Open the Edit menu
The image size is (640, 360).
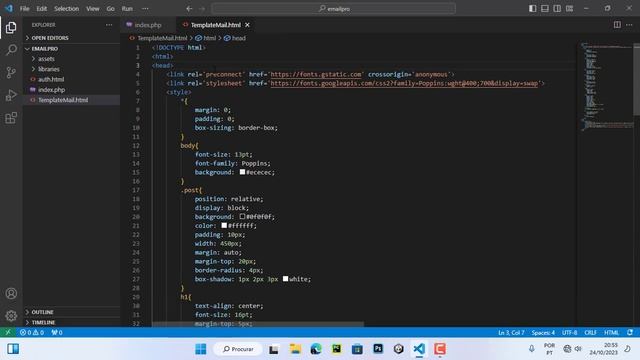pyautogui.click(x=42, y=9)
